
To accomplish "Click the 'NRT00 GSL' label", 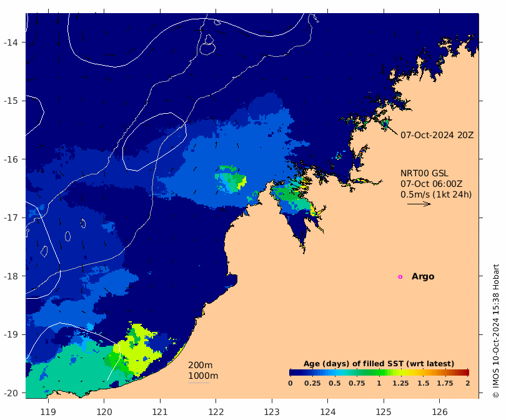I will pos(424,173).
